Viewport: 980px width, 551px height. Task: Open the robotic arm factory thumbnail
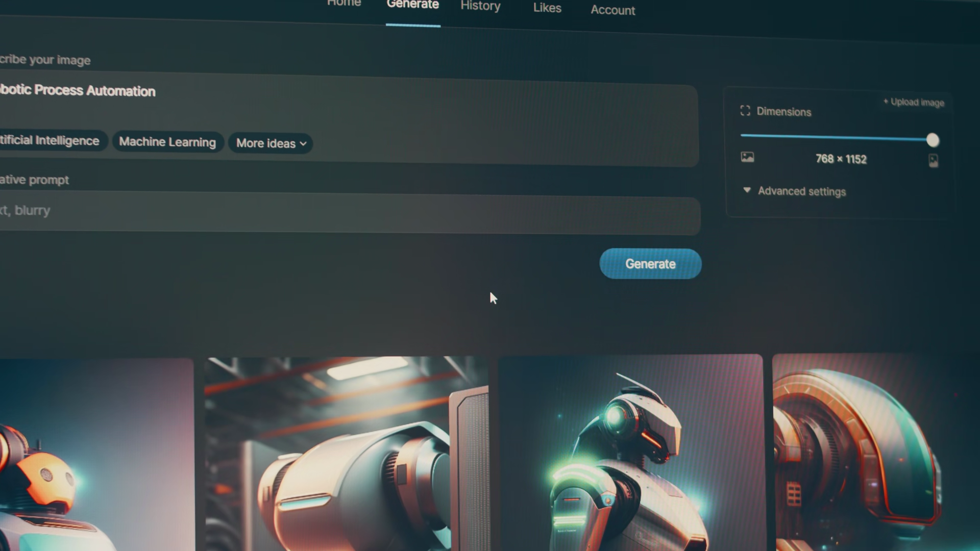(x=346, y=454)
